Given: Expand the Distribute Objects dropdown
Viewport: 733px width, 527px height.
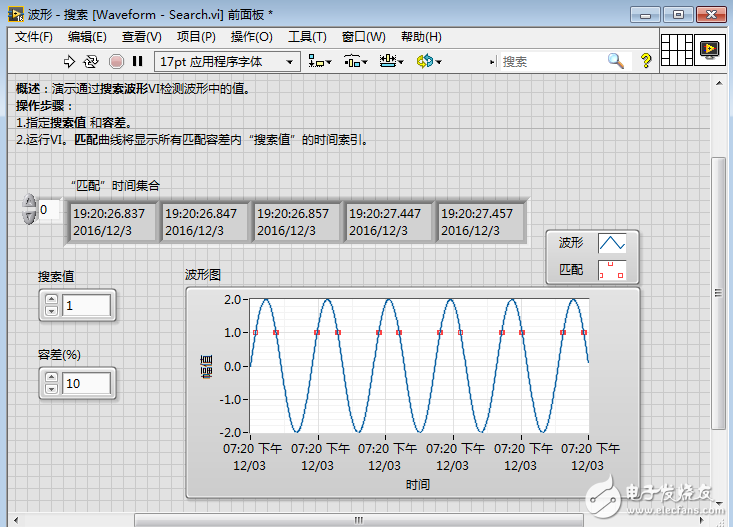Looking at the screenshot, I should (355, 62).
